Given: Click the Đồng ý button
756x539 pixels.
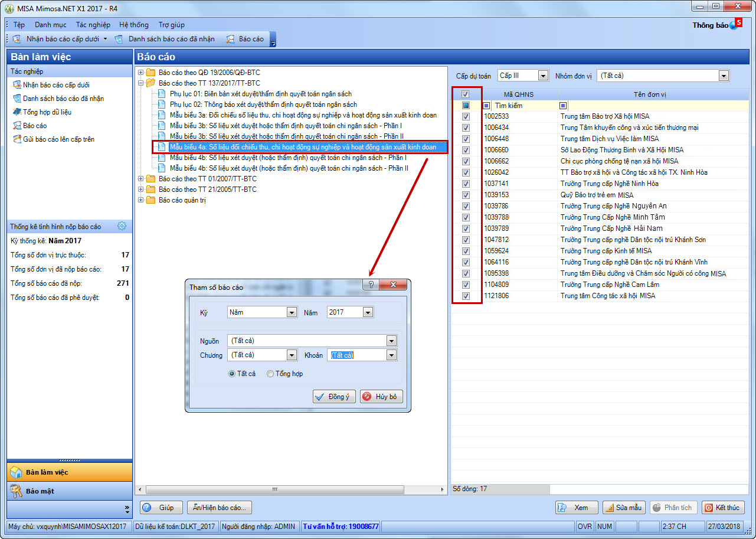Looking at the screenshot, I should tap(334, 397).
